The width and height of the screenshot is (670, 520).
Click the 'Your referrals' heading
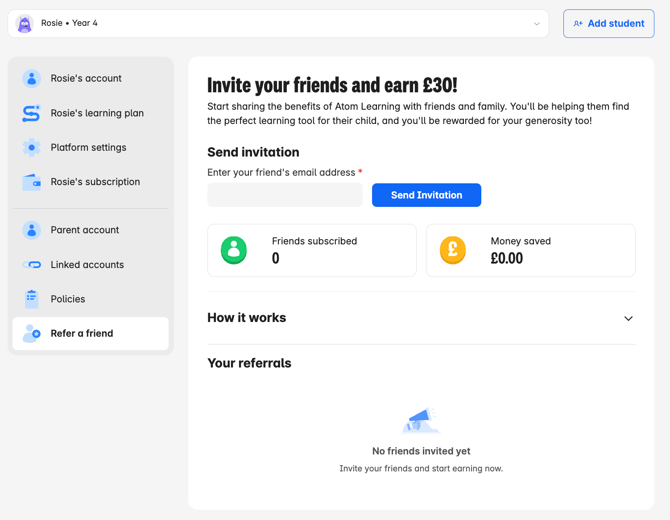point(249,363)
